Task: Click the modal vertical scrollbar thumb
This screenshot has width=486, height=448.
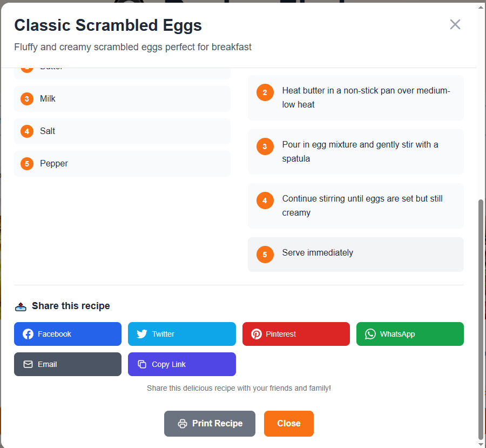Action: tap(481, 319)
